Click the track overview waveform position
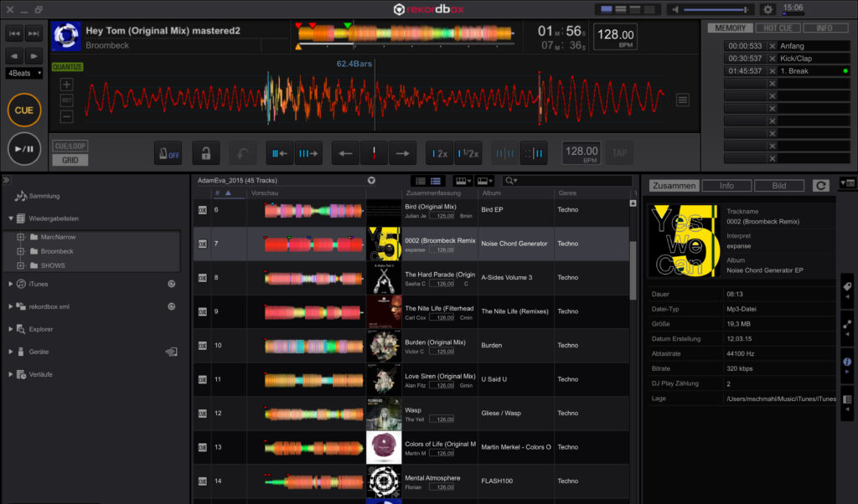 [405, 33]
